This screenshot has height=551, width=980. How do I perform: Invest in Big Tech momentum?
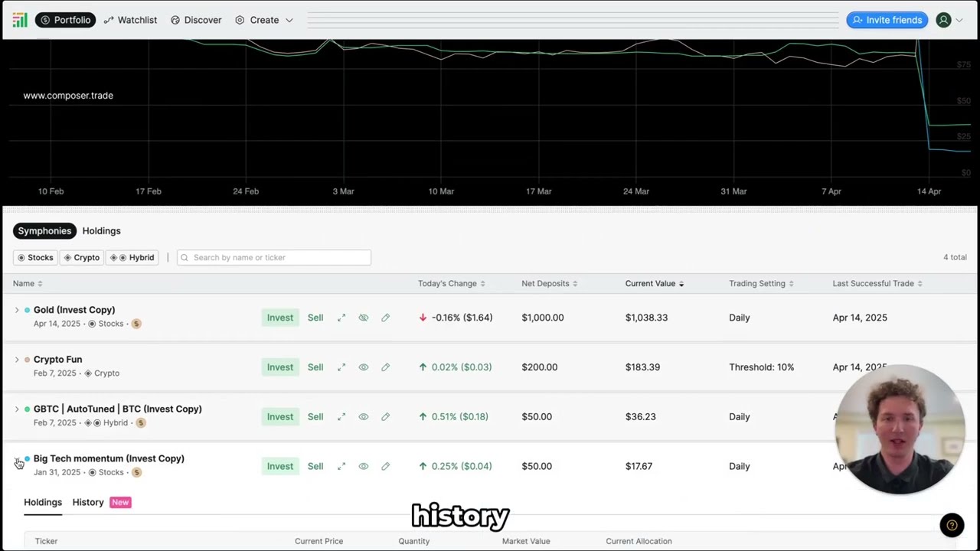(x=279, y=466)
